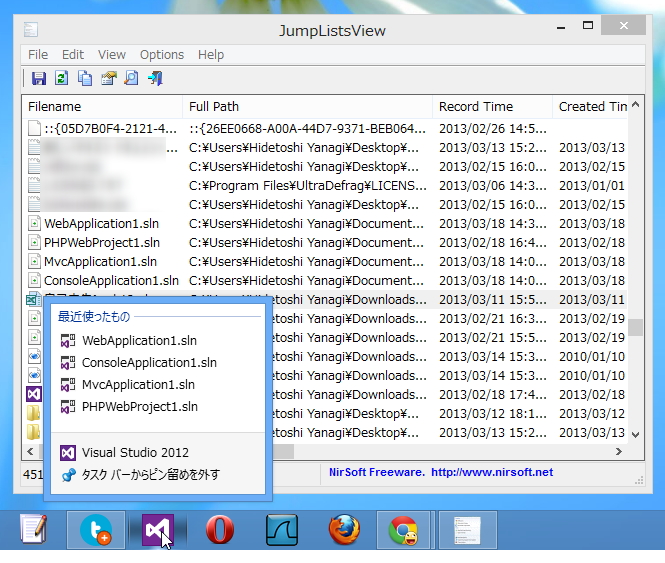Click the Excel file icon in the list
Screen dimensions: 665x563
coord(34,300)
